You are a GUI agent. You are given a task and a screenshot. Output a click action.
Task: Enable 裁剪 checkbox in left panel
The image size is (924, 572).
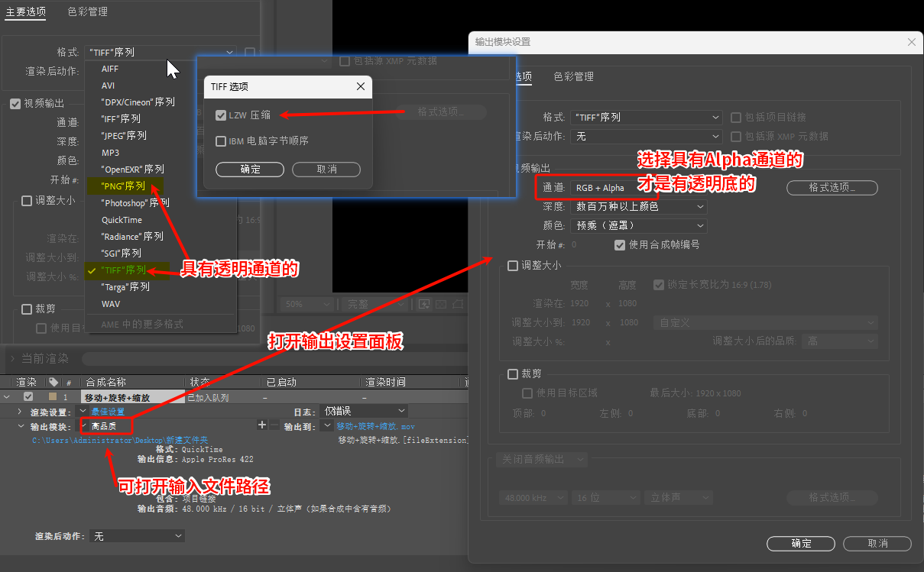click(27, 309)
